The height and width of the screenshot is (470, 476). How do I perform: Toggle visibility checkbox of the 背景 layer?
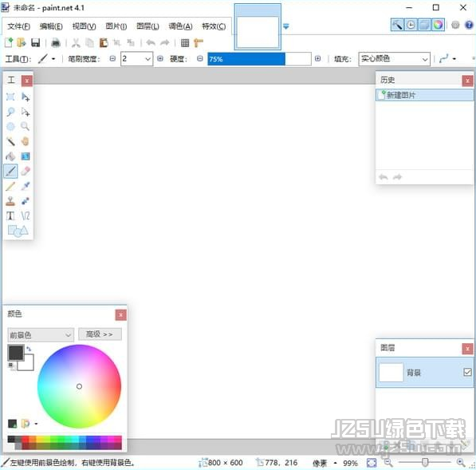467,372
